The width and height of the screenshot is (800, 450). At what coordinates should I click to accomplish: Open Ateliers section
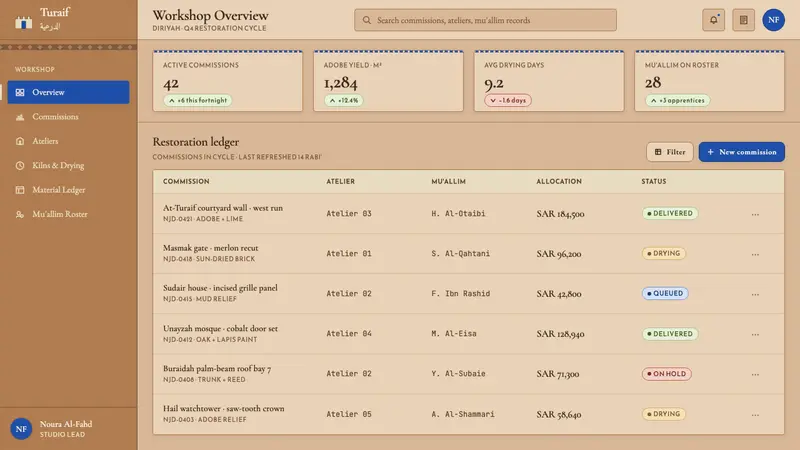pos(68,141)
